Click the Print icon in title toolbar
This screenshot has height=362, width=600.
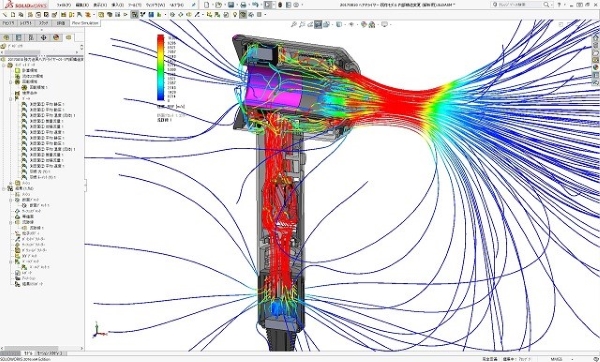[243, 5]
